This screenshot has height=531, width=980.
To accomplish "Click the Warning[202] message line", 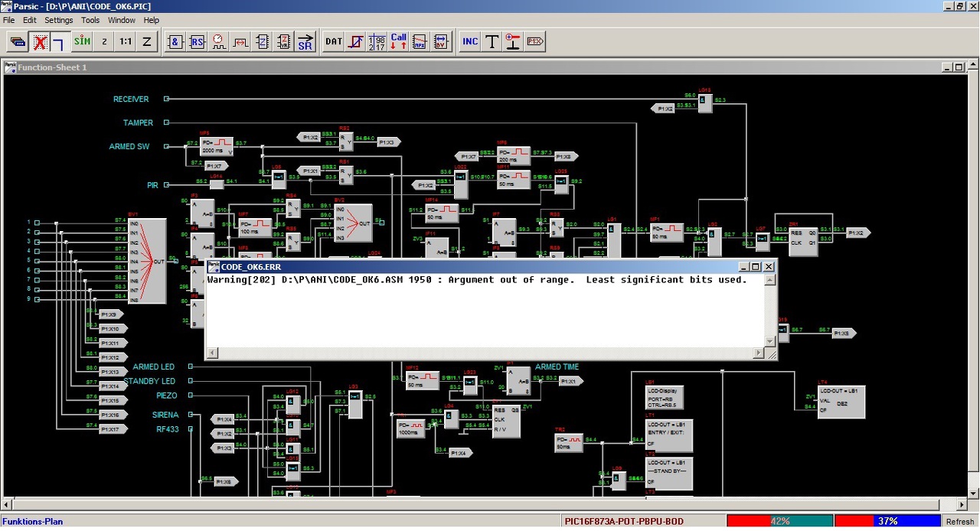I will [x=476, y=280].
